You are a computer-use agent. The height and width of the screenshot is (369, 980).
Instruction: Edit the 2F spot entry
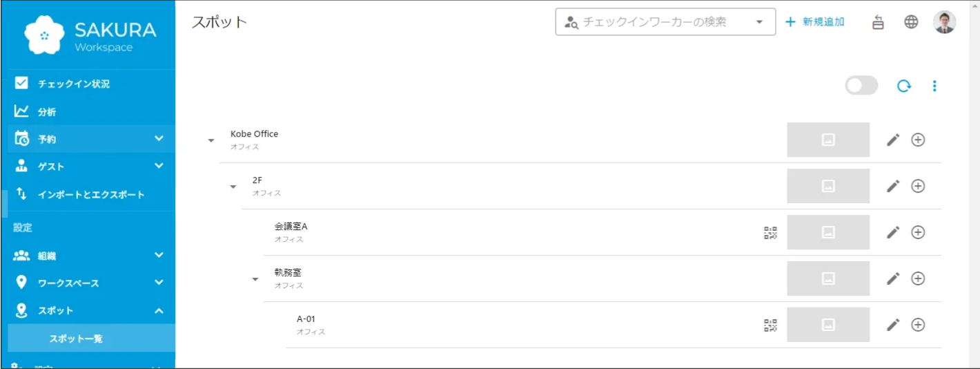pos(893,186)
